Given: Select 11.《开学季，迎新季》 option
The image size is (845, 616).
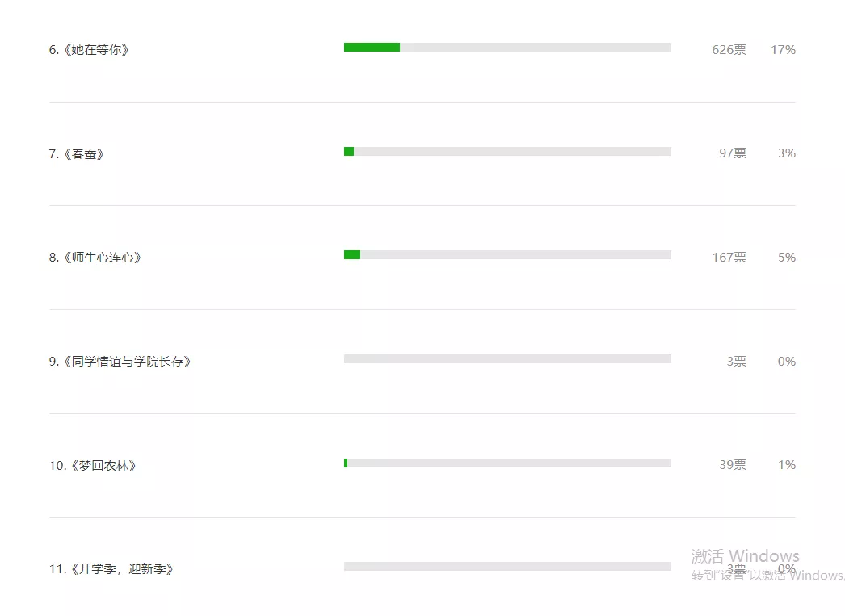Looking at the screenshot, I should pos(111,569).
